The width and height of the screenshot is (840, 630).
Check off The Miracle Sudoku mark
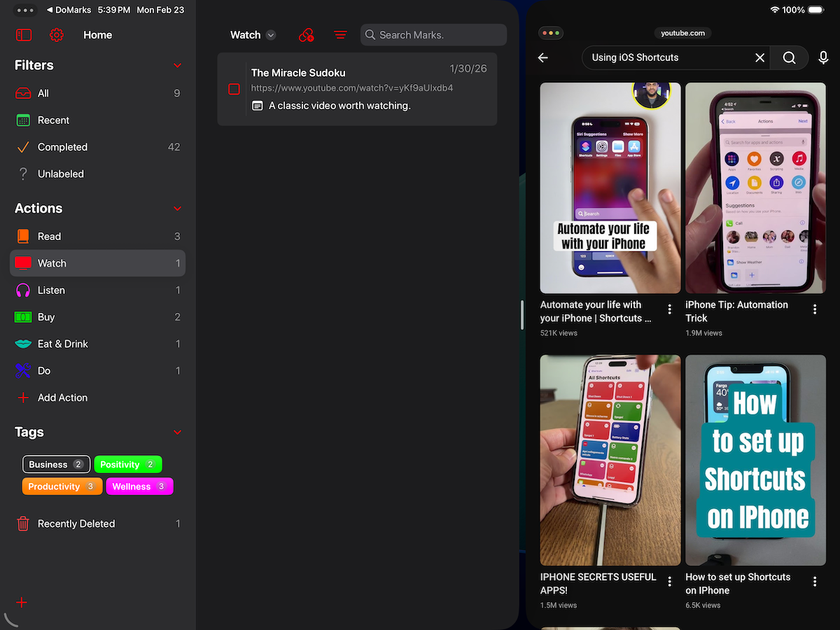coord(234,89)
